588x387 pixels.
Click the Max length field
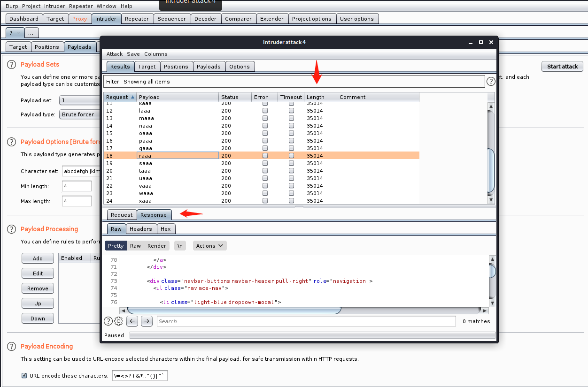(77, 201)
